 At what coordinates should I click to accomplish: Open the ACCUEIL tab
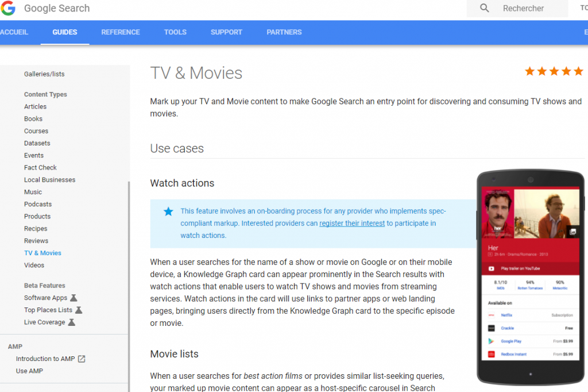click(x=14, y=32)
